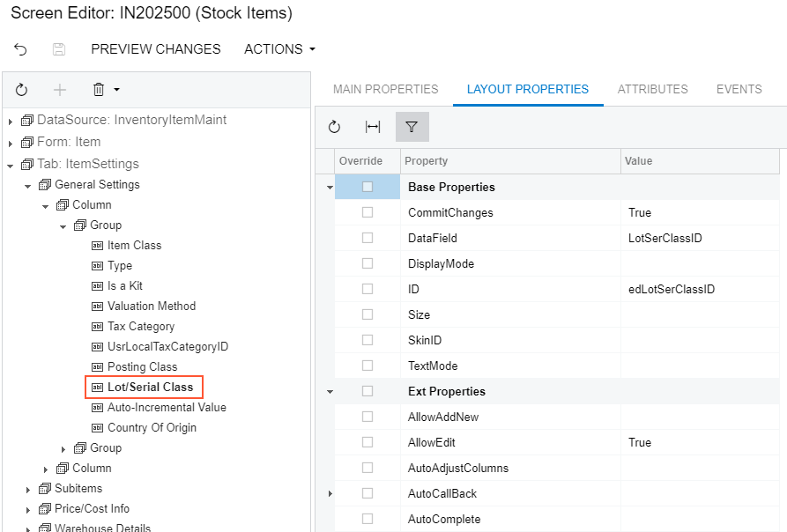Expand the DataSource: InventoryItemMaint node
Viewport: 787px width, 532px height.
pos(11,121)
